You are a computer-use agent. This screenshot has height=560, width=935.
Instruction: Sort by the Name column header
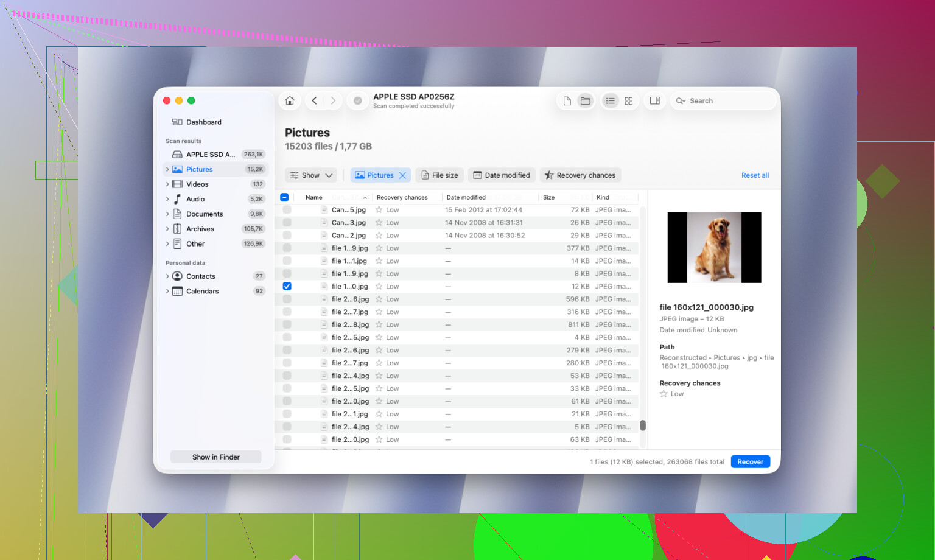click(314, 197)
